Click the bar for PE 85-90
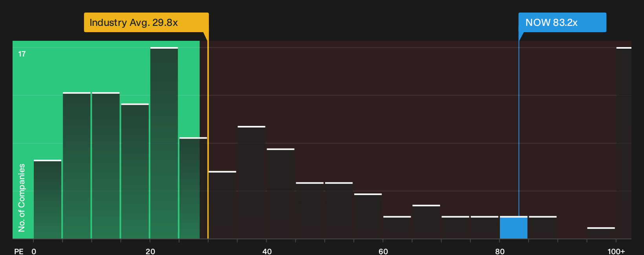The width and height of the screenshot is (644, 255). [543, 228]
